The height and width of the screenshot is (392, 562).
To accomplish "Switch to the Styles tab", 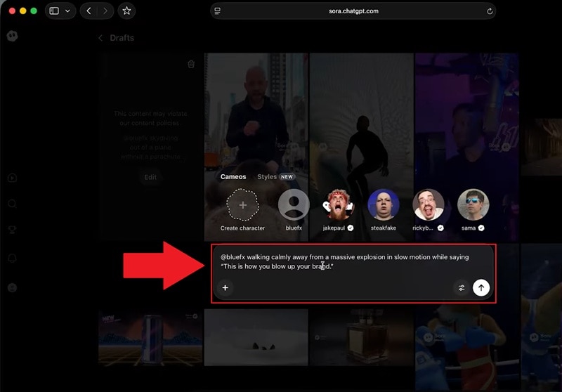I will (267, 176).
